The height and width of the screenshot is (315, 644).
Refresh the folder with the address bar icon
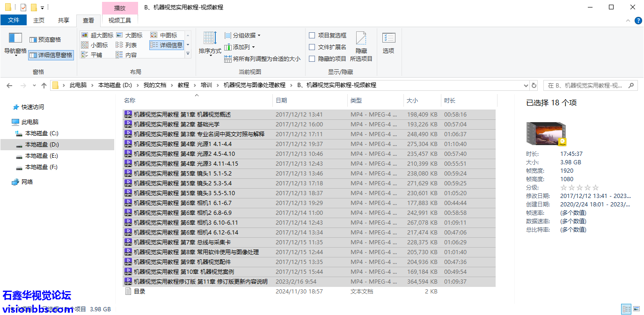point(534,86)
